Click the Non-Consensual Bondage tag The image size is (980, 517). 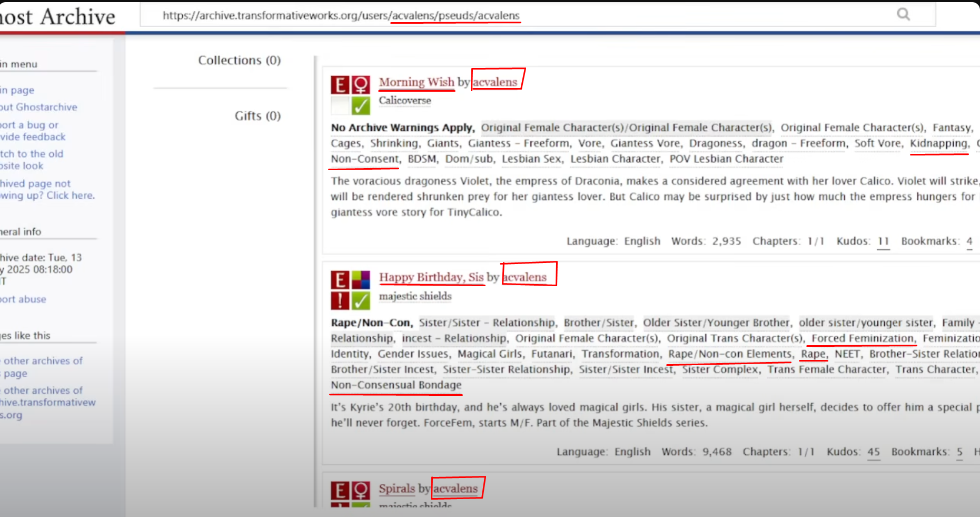tap(396, 385)
